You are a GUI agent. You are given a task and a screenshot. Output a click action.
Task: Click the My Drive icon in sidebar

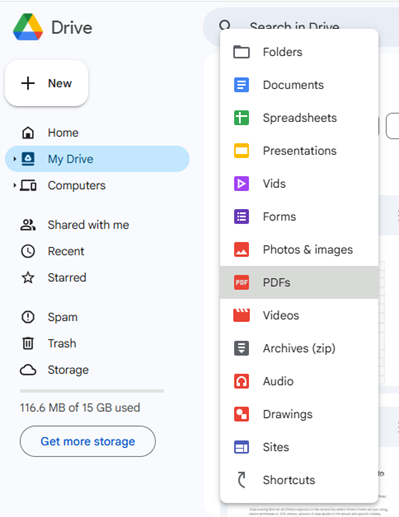[28, 159]
